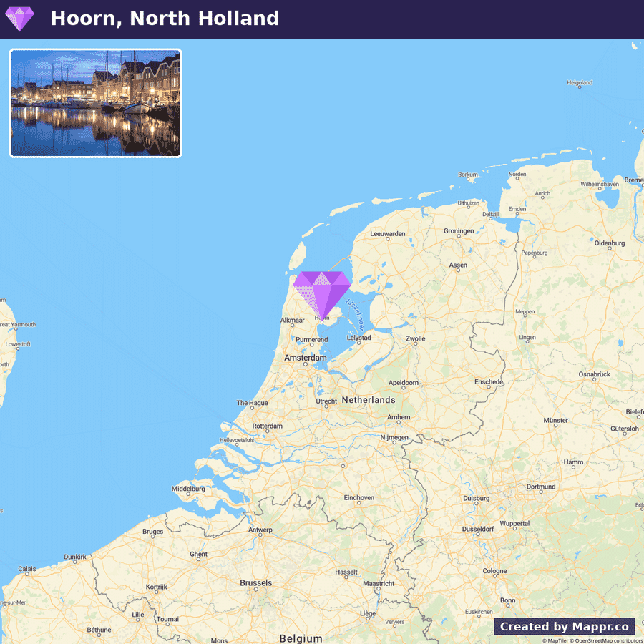
Task: Open the OpenStreetMap contributors attribution link
Action: tap(607, 640)
